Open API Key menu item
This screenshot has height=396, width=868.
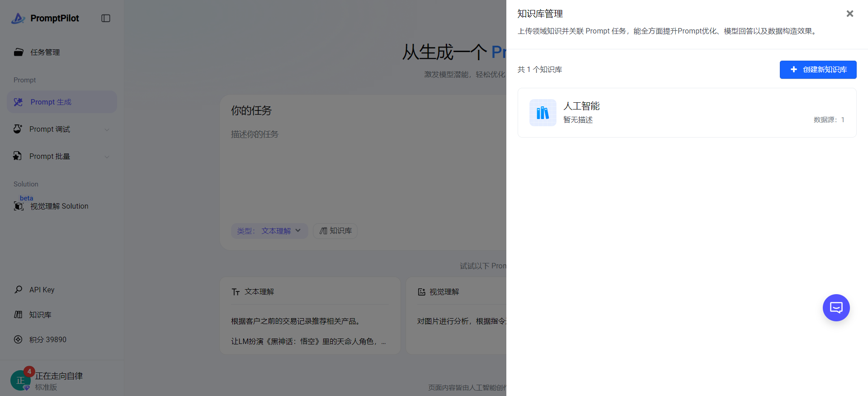(62, 290)
